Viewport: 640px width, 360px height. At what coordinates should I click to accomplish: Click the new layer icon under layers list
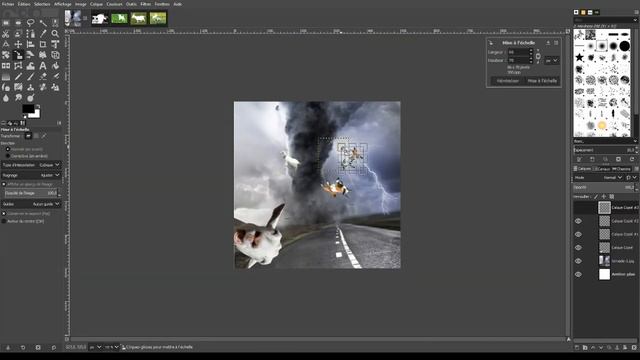click(x=577, y=347)
